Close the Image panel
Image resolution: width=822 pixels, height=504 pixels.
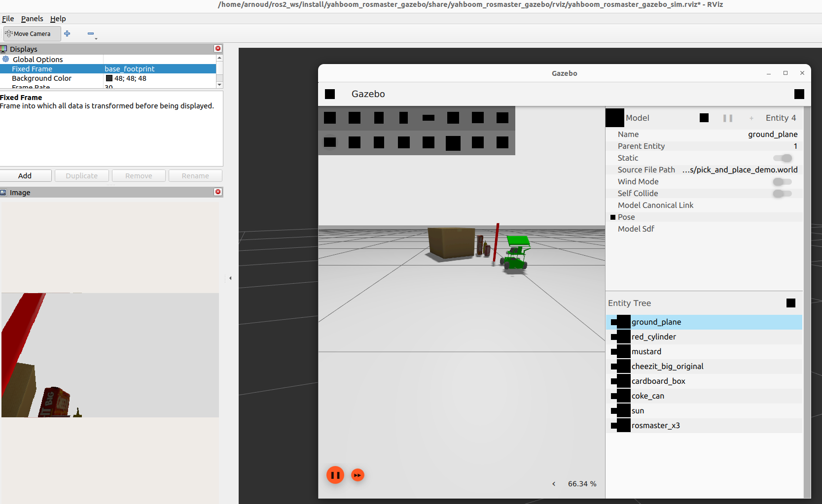218,192
